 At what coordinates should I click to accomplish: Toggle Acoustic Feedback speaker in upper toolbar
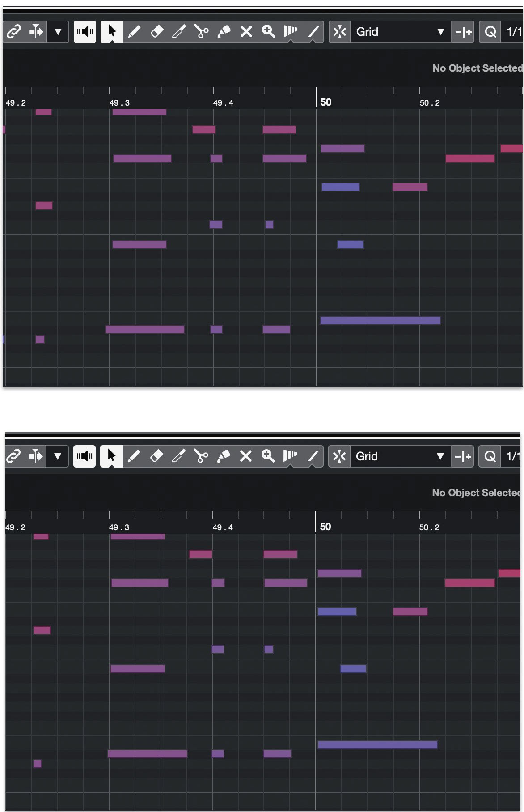(x=85, y=32)
